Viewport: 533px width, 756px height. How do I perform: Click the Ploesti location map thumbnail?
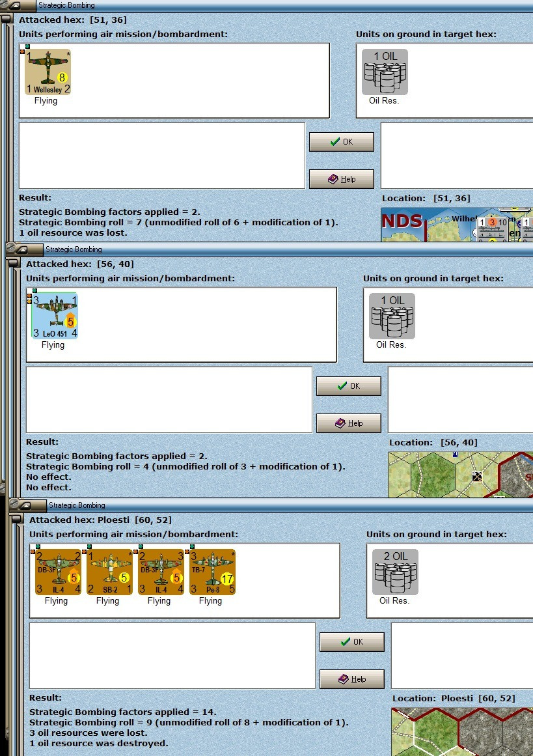pos(462,731)
